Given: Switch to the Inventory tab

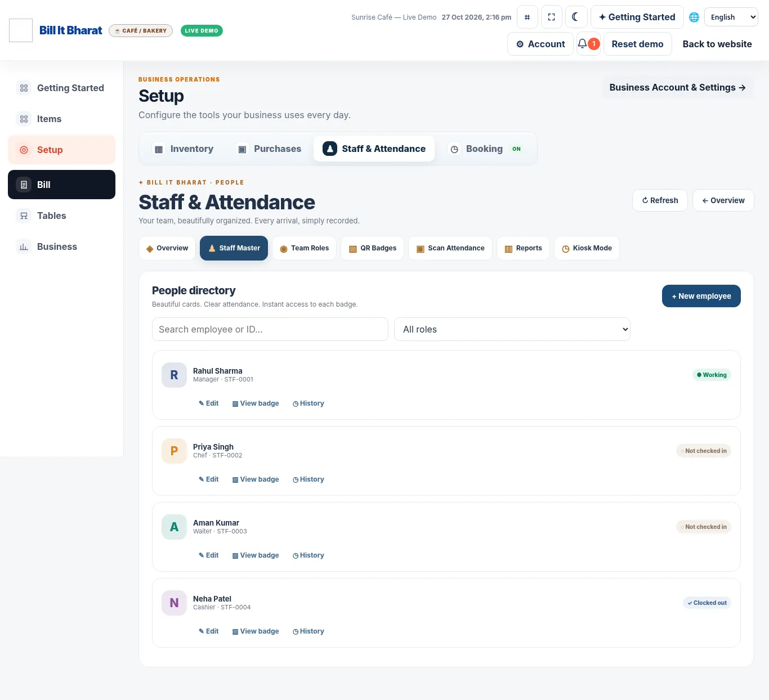Looking at the screenshot, I should (184, 149).
